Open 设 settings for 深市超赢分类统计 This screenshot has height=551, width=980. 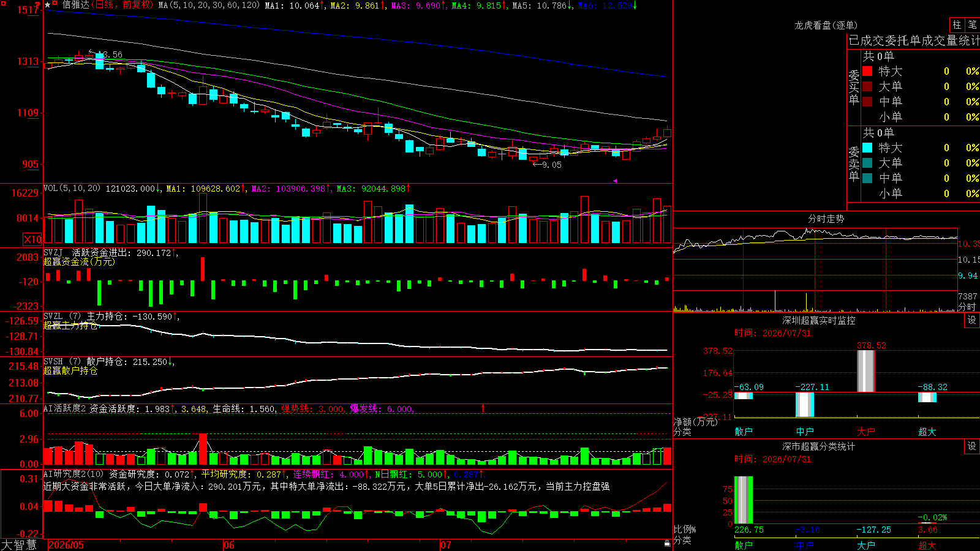point(972,446)
